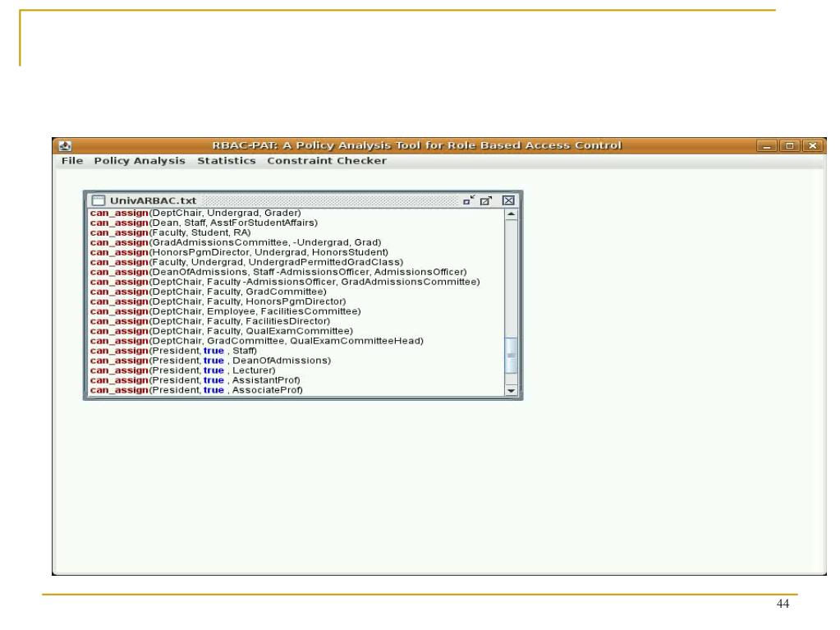This screenshot has height=630, width=840.
Task: Click the line ending with UndergradPermittedGradClass
Action: point(246,262)
